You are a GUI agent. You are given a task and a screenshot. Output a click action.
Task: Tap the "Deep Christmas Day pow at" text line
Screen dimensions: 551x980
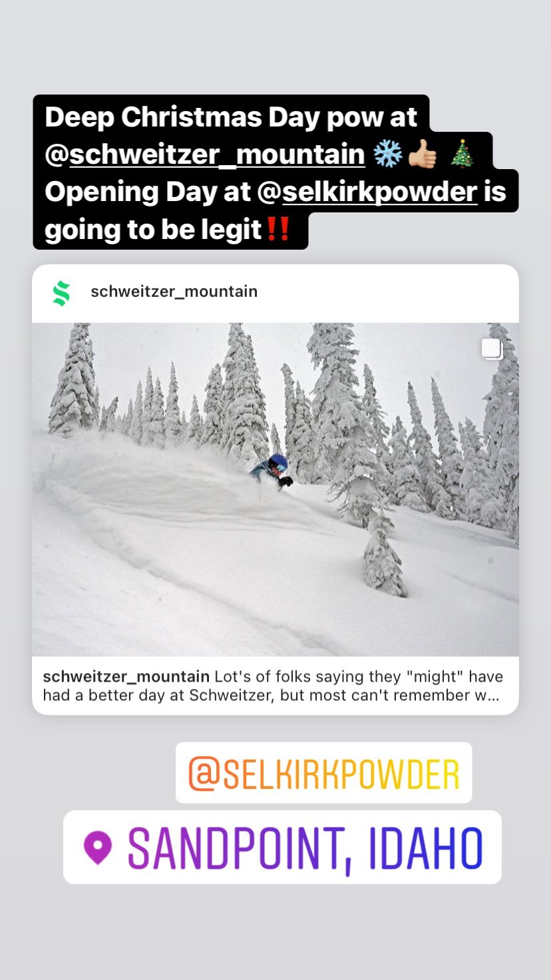pos(231,117)
